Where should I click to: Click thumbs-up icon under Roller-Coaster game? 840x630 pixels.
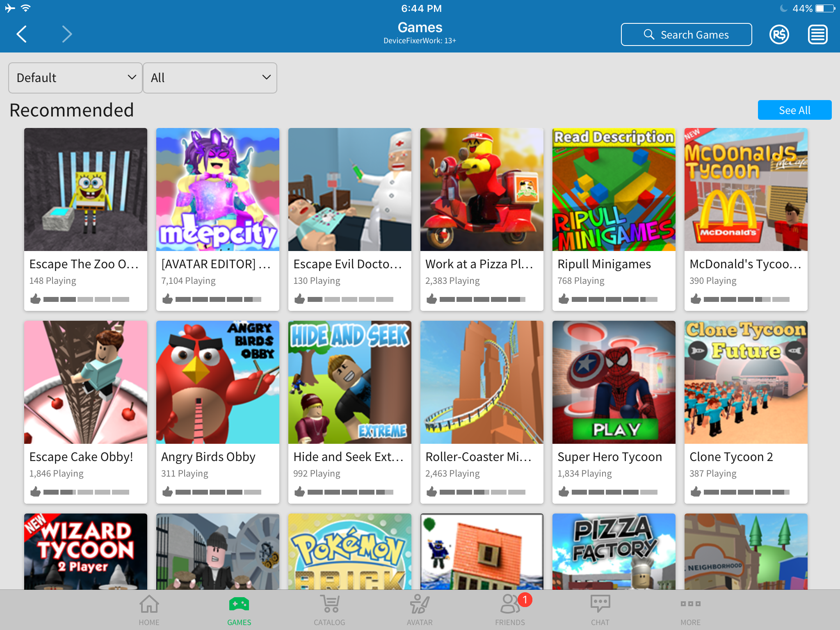point(431,491)
